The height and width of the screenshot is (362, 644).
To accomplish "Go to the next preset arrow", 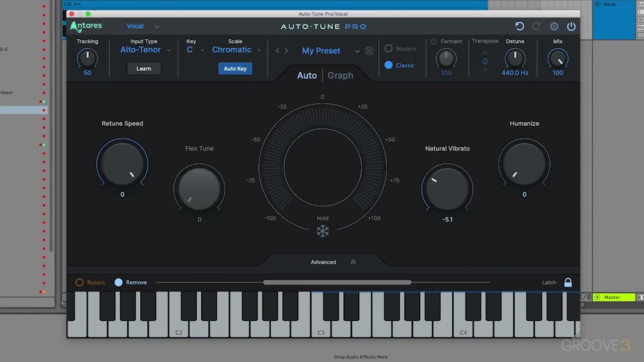I will tap(286, 50).
